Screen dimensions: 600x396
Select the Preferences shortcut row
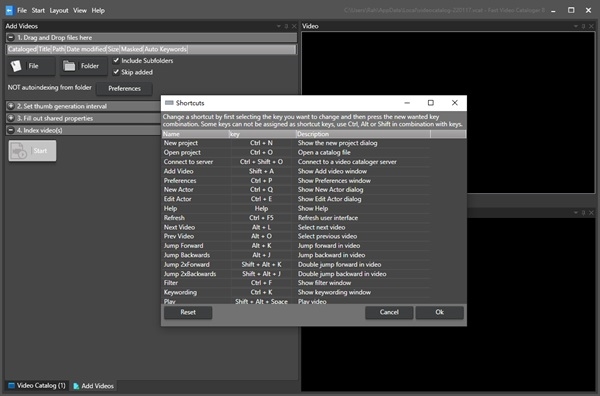coord(296,181)
